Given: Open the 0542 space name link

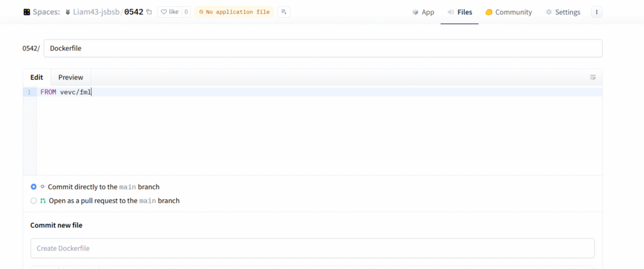Looking at the screenshot, I should coord(133,12).
